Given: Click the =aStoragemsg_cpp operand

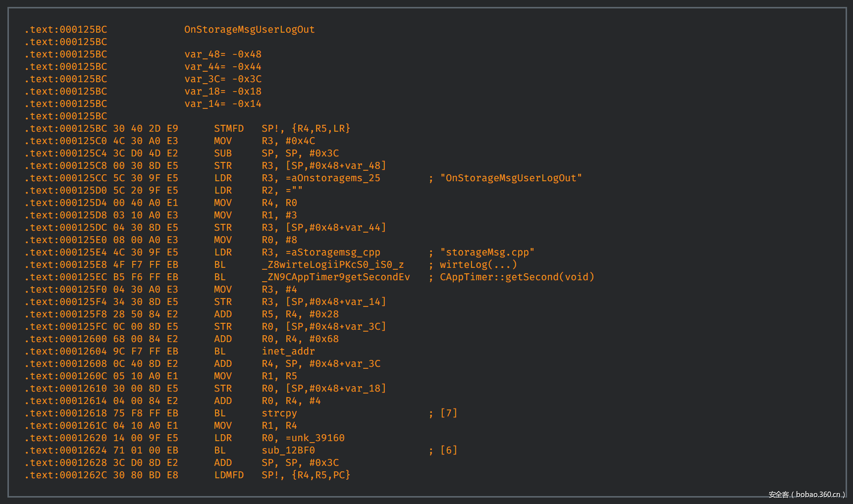Looking at the screenshot, I should 333,252.
